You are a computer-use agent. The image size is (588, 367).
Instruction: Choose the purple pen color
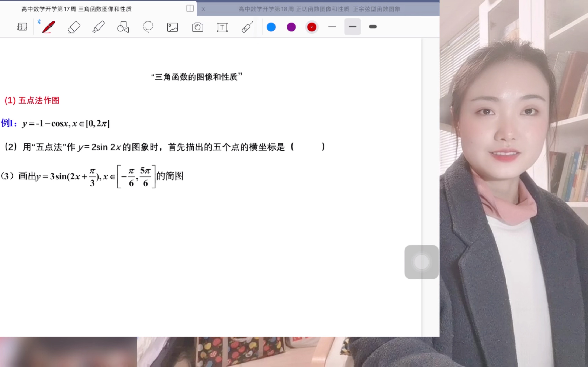[291, 27]
